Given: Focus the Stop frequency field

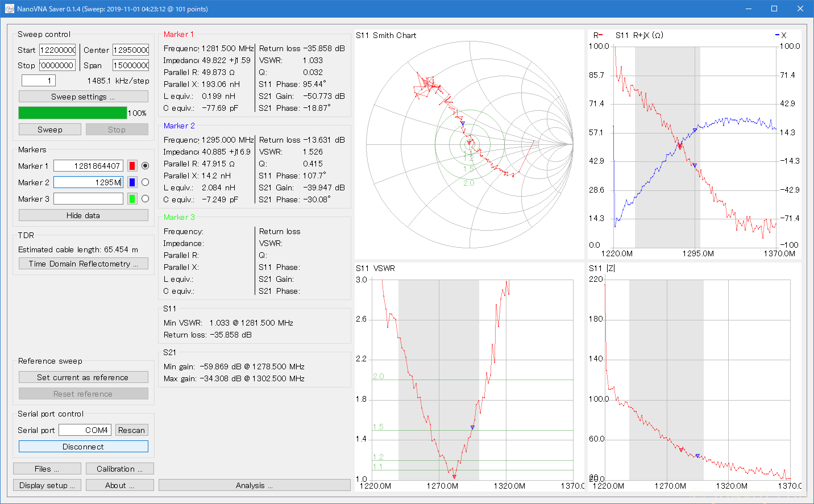Looking at the screenshot, I should pos(57,65).
